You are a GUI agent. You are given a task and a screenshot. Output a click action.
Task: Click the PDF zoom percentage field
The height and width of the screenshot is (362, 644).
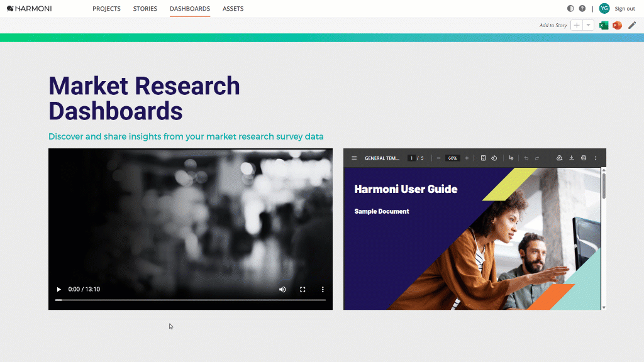click(x=452, y=158)
